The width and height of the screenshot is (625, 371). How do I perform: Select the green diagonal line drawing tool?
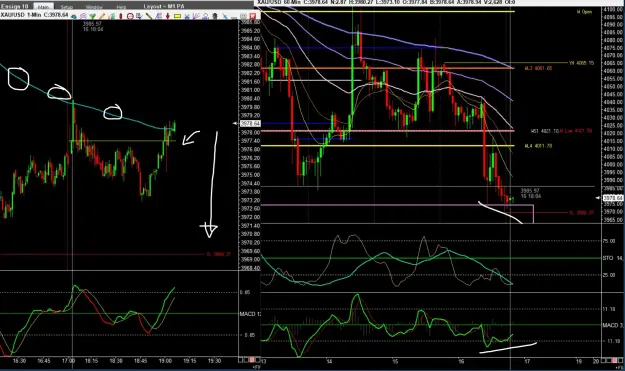[148, 16]
